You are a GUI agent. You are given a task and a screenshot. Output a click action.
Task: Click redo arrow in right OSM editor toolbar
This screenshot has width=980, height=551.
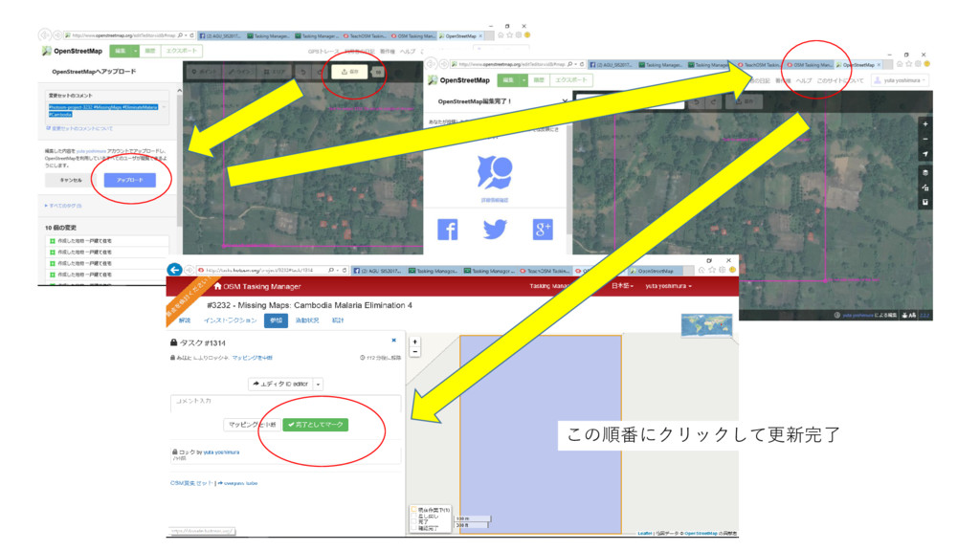click(712, 101)
